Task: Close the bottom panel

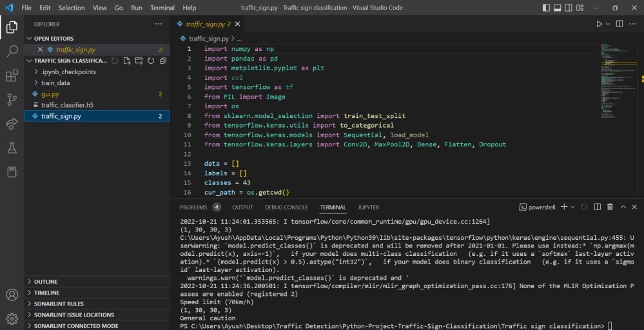Action: coord(634,207)
